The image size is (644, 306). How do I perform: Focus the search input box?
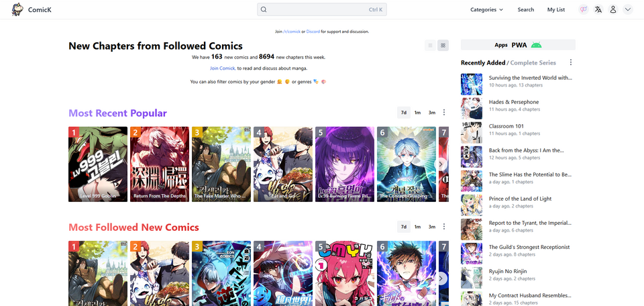(x=321, y=9)
